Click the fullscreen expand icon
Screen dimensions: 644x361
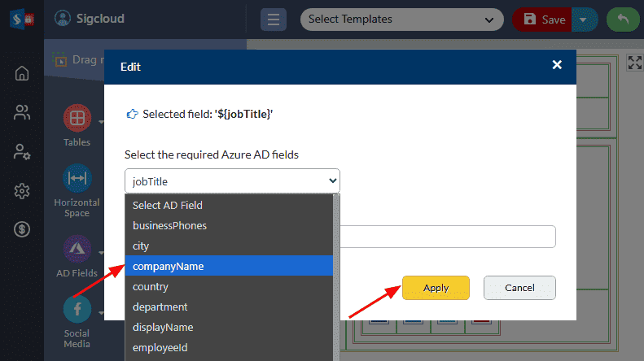tap(634, 63)
